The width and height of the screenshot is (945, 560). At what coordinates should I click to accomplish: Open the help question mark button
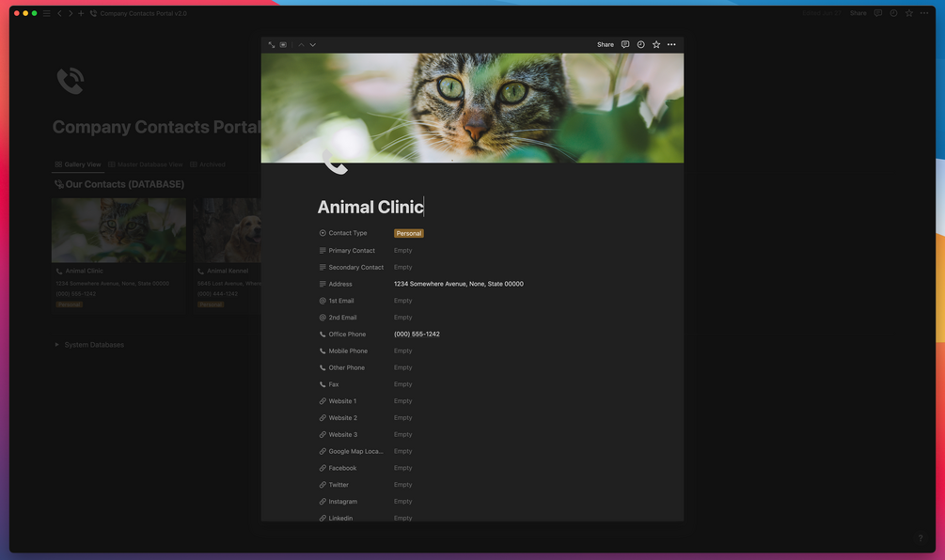point(921,538)
